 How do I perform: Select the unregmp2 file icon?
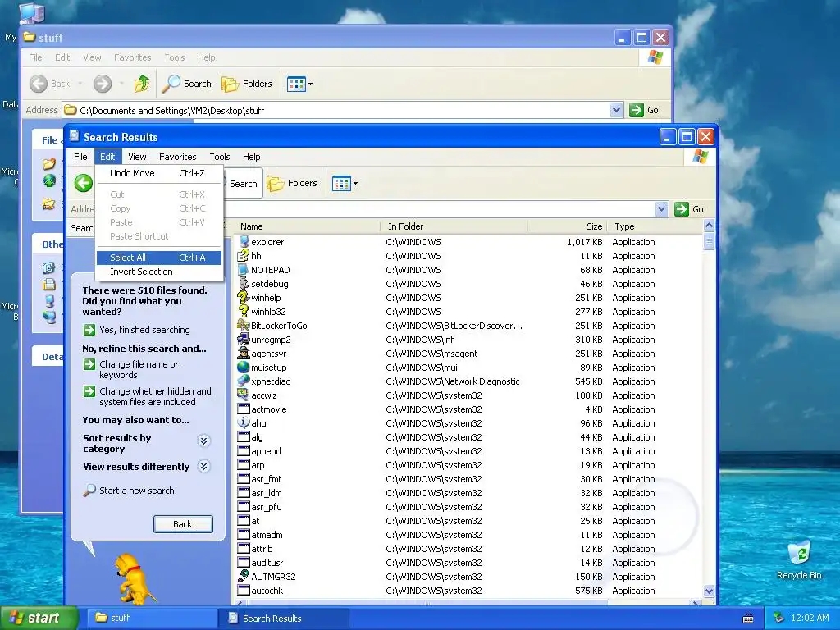[244, 339]
